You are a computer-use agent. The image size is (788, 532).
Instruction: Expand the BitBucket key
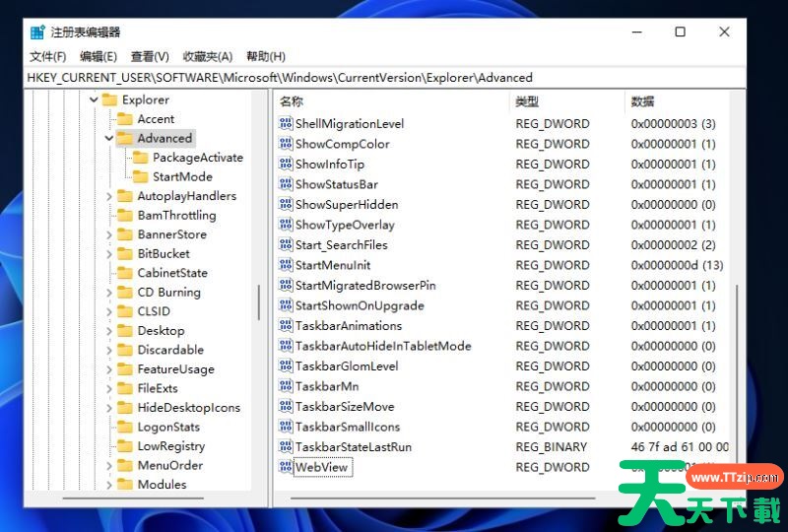coord(109,254)
